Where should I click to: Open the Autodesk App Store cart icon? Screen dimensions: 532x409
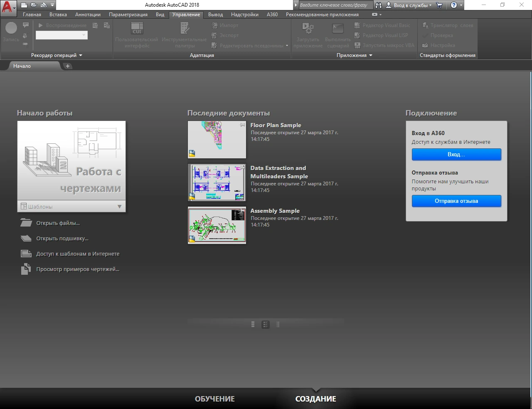coord(439,5)
